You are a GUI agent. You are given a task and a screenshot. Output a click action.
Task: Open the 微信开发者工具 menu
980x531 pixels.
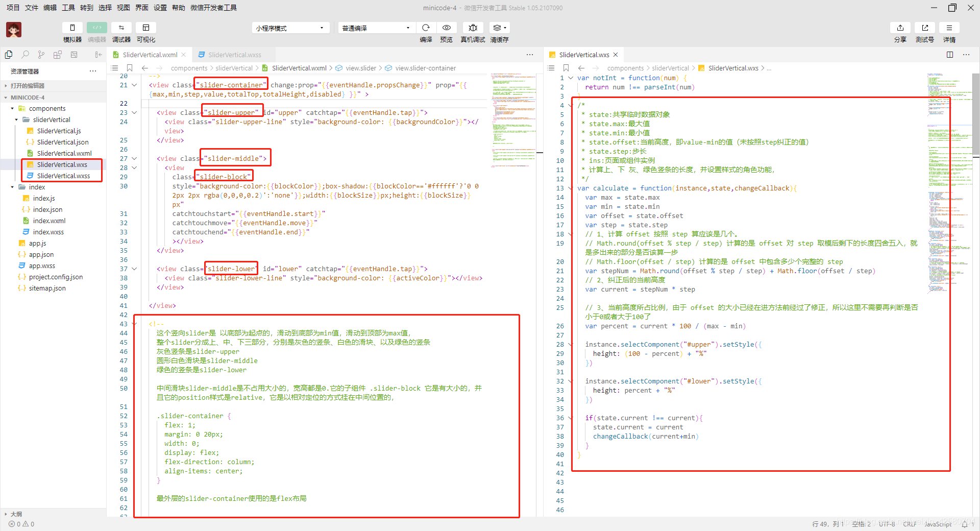pos(213,8)
